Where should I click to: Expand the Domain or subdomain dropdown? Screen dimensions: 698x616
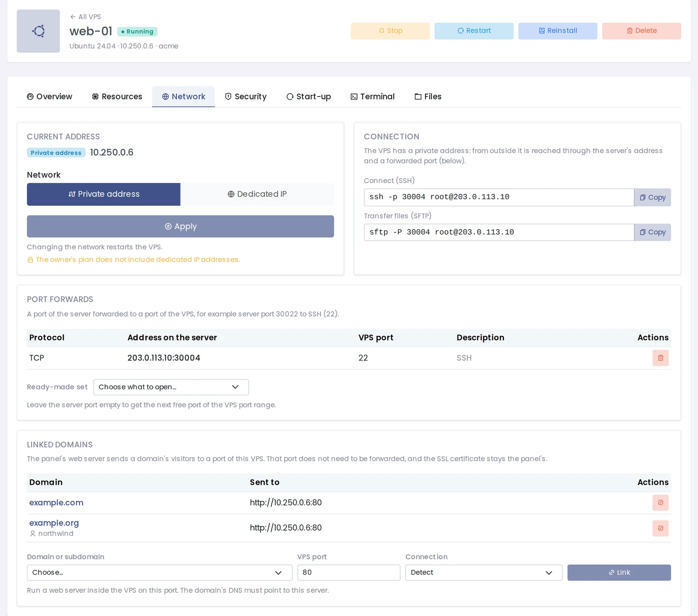(x=160, y=573)
